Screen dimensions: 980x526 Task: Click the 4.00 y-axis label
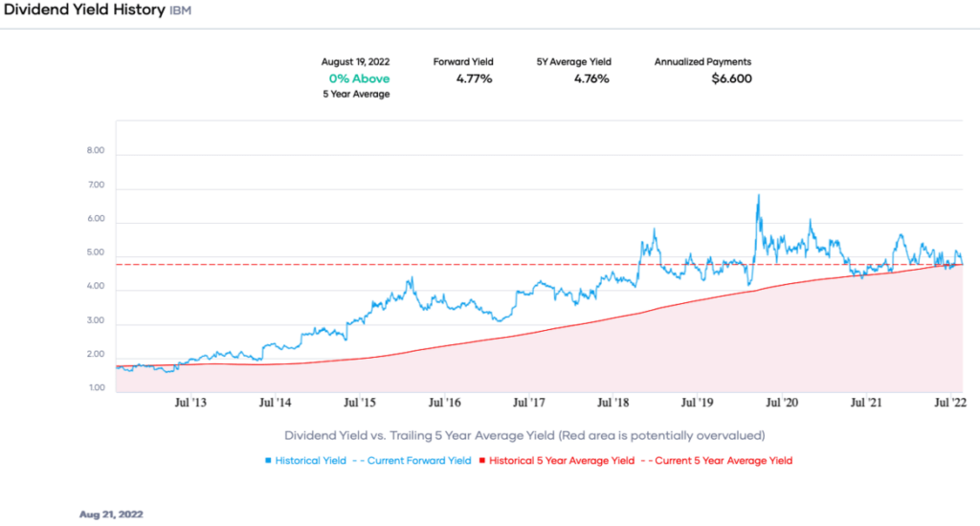pos(96,286)
